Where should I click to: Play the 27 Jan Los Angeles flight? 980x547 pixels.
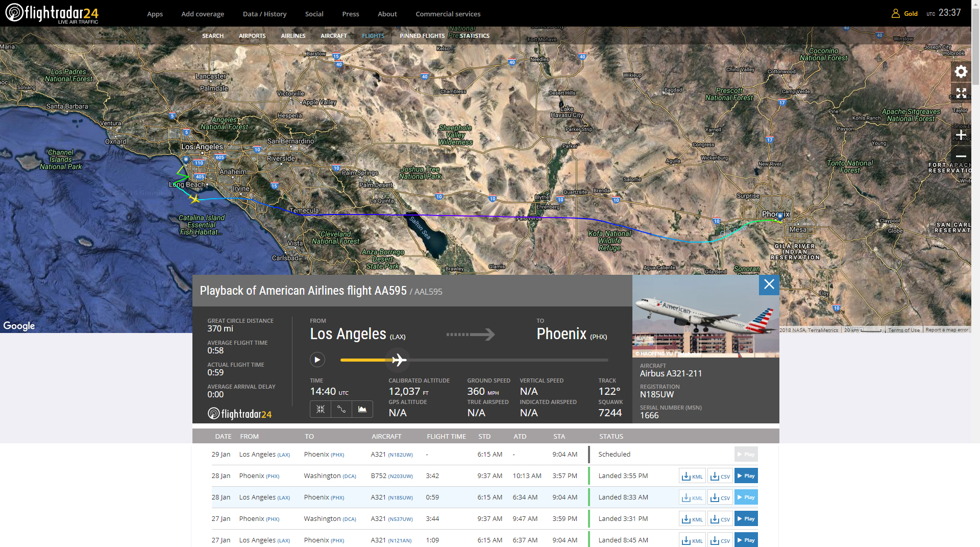pyautogui.click(x=746, y=540)
